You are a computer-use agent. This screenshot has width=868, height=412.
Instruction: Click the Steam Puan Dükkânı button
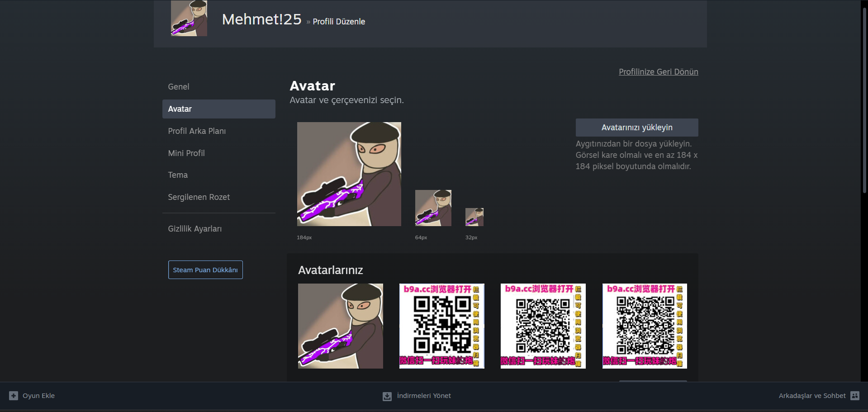pyautogui.click(x=205, y=270)
